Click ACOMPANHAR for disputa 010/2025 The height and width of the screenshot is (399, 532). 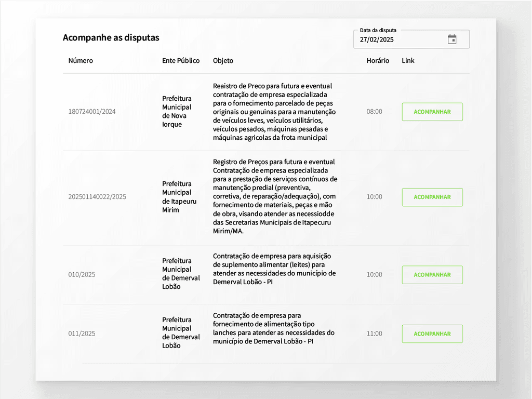(x=432, y=274)
